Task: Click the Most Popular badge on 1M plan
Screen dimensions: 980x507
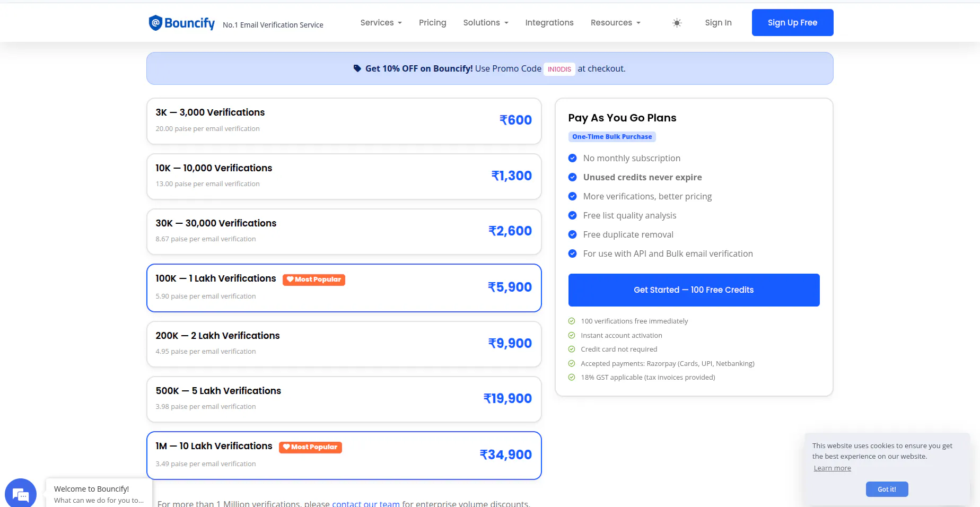Action: tap(310, 447)
